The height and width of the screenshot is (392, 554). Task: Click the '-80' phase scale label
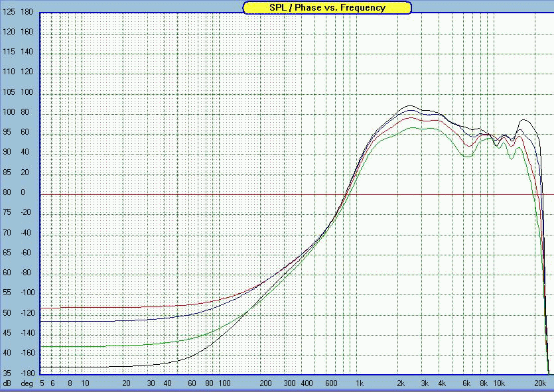point(26,273)
